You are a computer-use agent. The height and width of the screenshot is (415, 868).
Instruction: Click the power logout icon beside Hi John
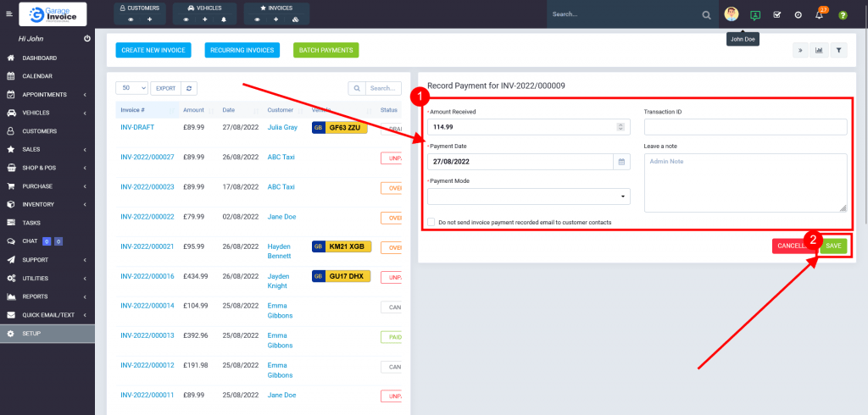click(87, 39)
